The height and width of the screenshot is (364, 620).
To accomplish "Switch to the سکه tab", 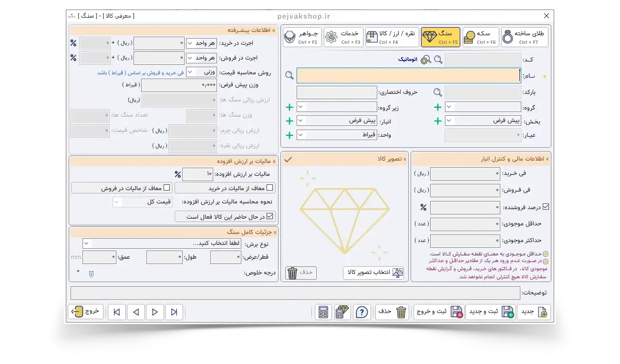I will (x=480, y=37).
